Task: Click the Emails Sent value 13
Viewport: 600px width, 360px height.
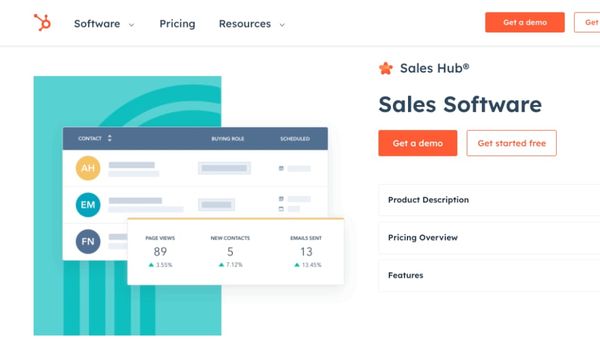Action: pyautogui.click(x=306, y=251)
